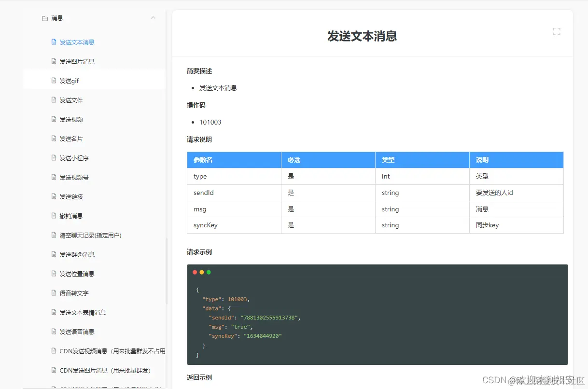Click operation code 101003 bullet
588x389 pixels.
point(210,122)
